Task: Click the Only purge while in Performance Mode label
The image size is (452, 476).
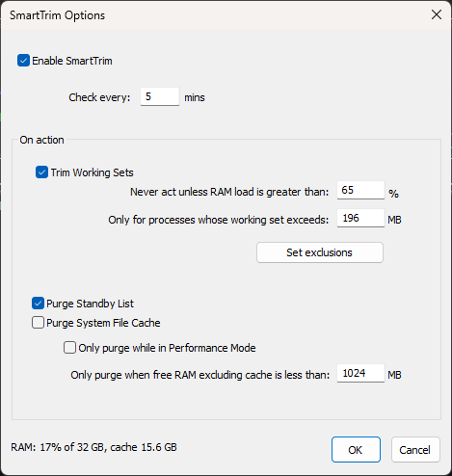Action: click(167, 348)
